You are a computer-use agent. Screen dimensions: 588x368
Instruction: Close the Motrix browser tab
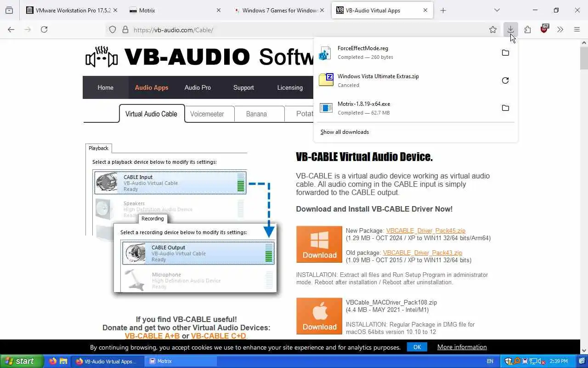(218, 10)
